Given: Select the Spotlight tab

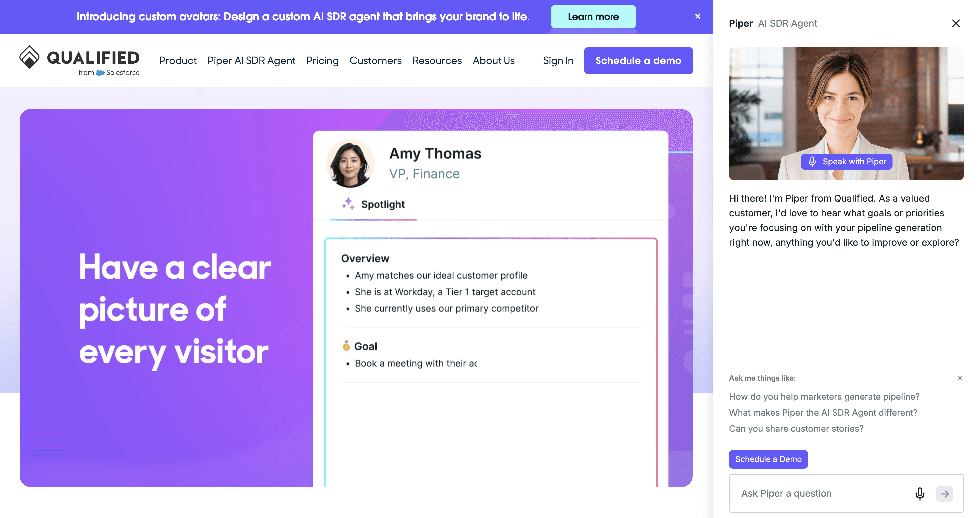Looking at the screenshot, I should (x=373, y=204).
